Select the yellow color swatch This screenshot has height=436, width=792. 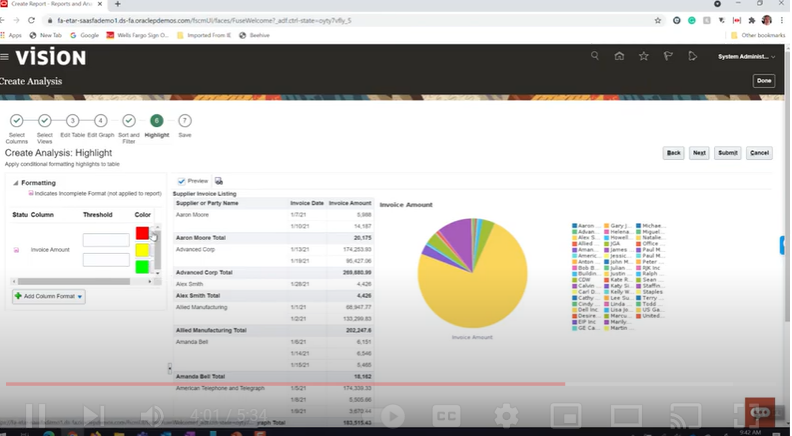point(142,250)
